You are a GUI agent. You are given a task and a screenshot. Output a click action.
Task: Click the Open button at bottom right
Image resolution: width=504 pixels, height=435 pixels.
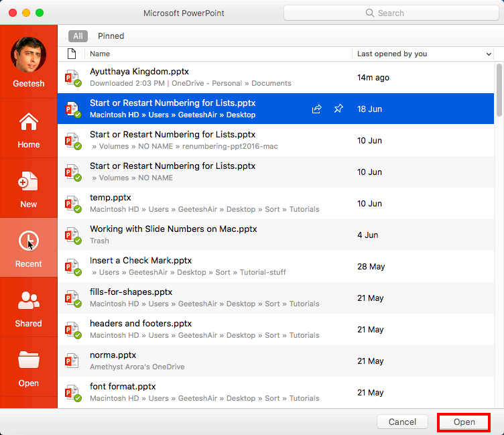click(x=464, y=422)
